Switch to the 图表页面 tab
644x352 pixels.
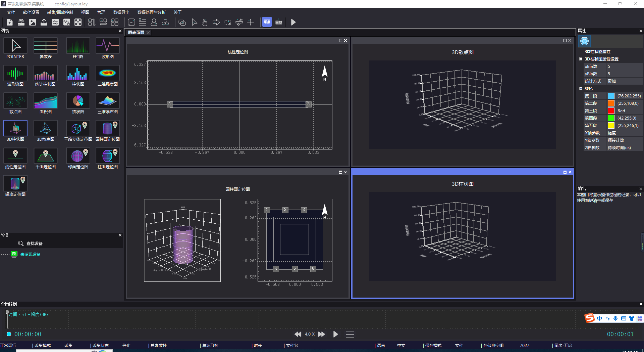pyautogui.click(x=136, y=33)
